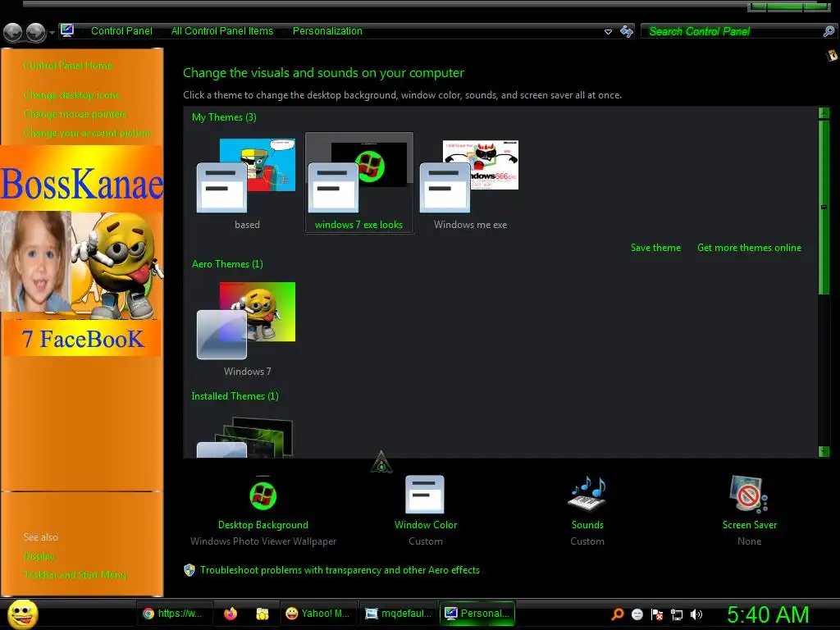Select the Windows 7 Aero theme

pyautogui.click(x=246, y=328)
